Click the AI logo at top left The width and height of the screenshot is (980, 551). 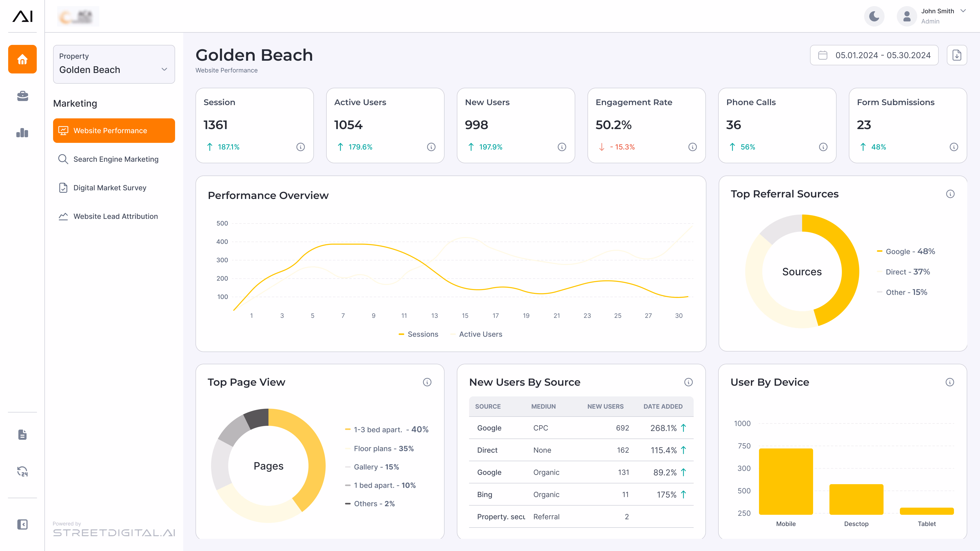click(x=22, y=16)
